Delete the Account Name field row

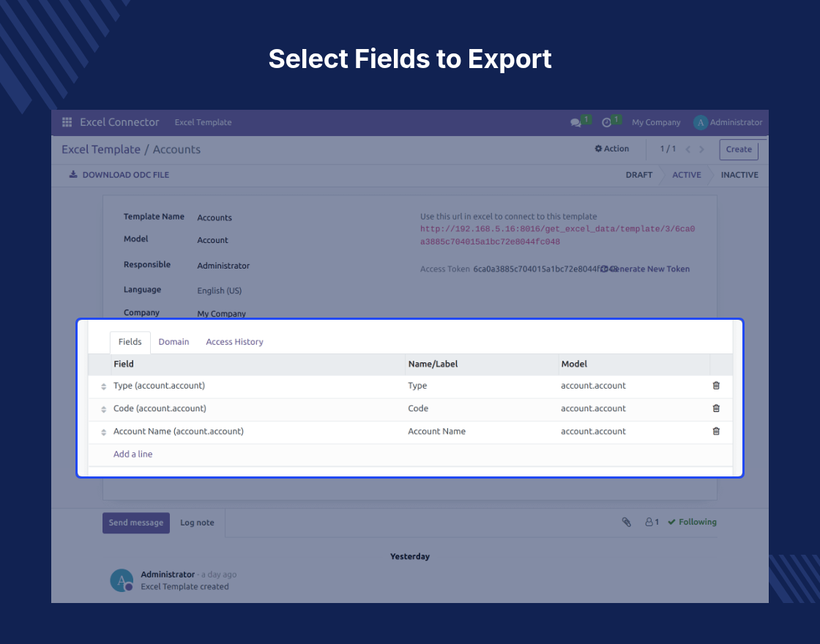[x=716, y=431]
